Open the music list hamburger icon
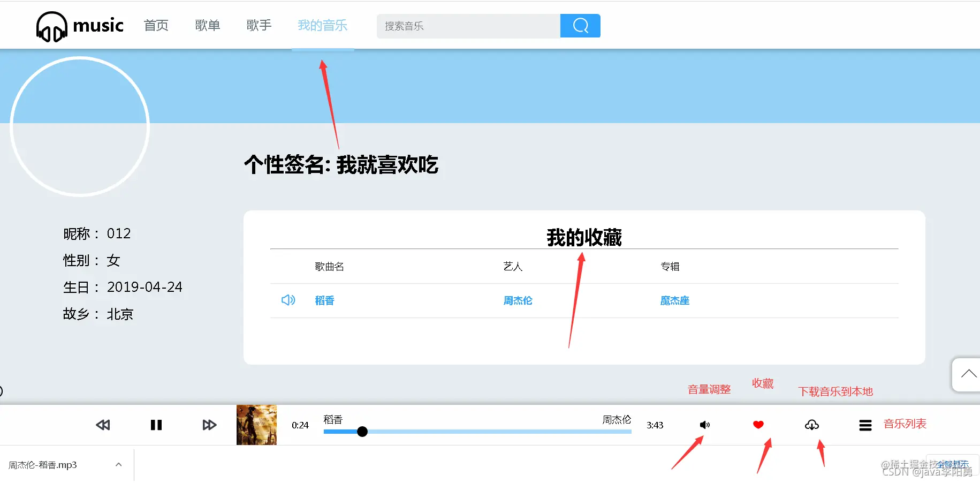 (x=865, y=425)
